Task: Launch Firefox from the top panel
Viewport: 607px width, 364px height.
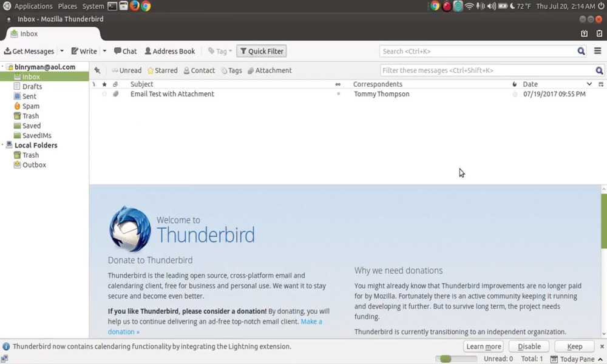Action: tap(135, 6)
